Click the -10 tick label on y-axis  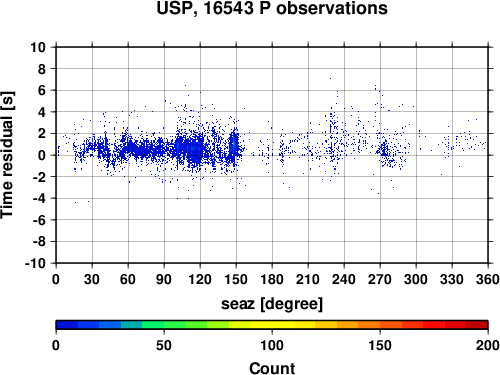click(35, 263)
